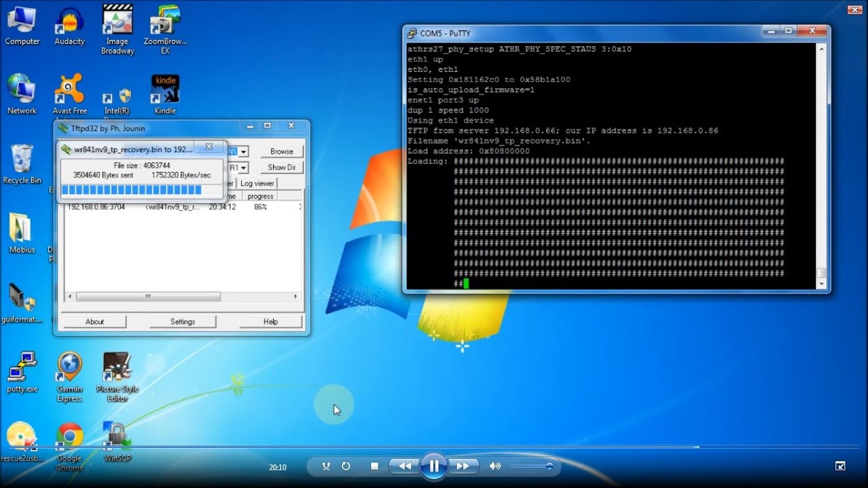
Task: Switch to the Log viewer tab
Action: (x=257, y=183)
